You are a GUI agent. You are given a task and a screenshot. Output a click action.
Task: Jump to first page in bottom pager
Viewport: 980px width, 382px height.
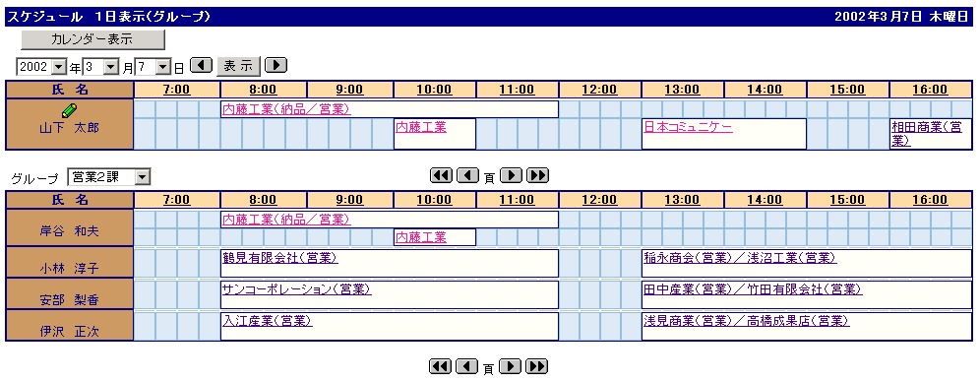[441, 366]
